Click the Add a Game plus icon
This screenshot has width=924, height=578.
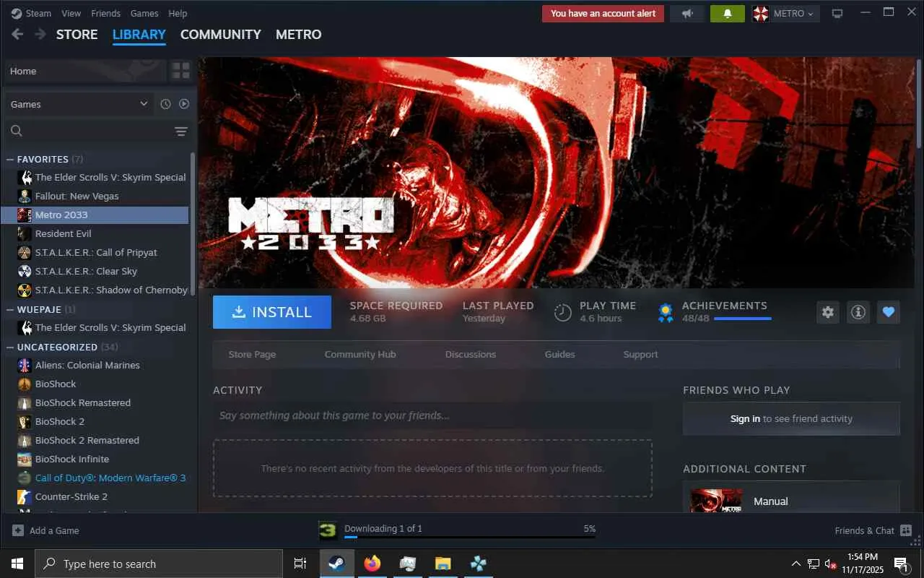[x=18, y=530]
